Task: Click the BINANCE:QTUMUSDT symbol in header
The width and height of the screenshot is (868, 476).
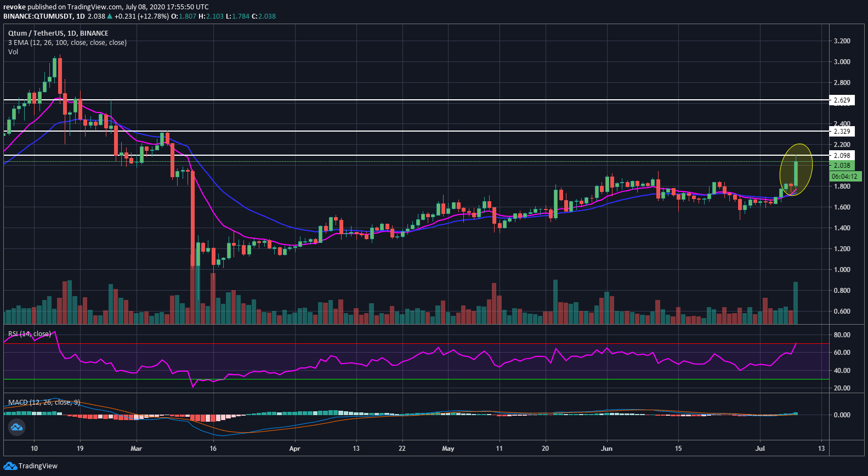Action: [x=38, y=16]
